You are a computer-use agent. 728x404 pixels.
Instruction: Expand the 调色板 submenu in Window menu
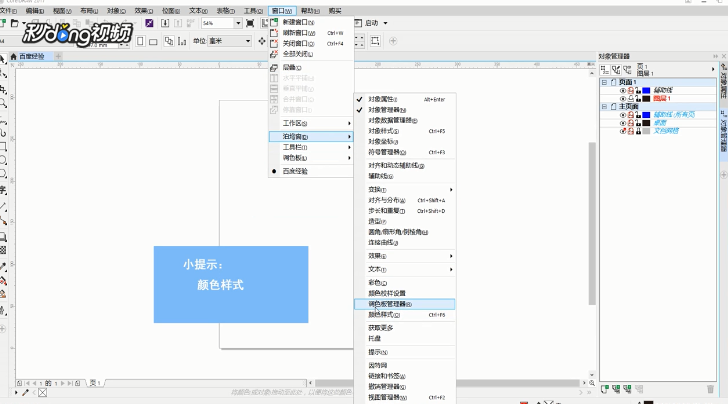click(311, 158)
